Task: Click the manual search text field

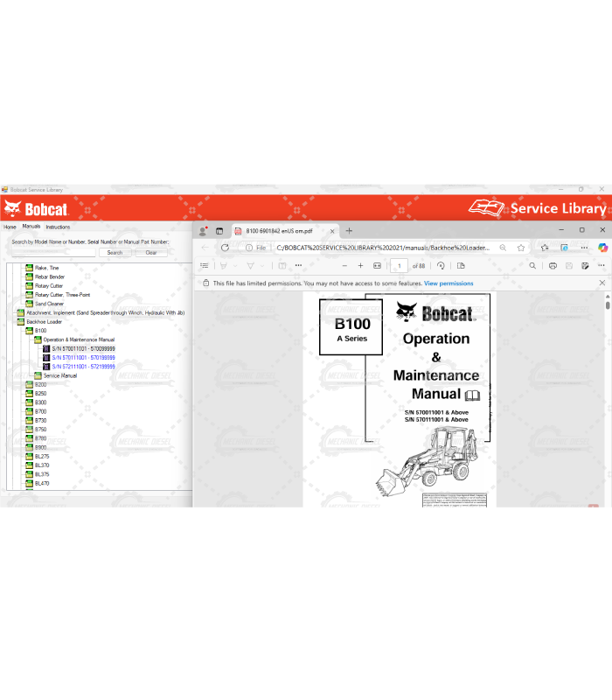Action: tap(53, 253)
